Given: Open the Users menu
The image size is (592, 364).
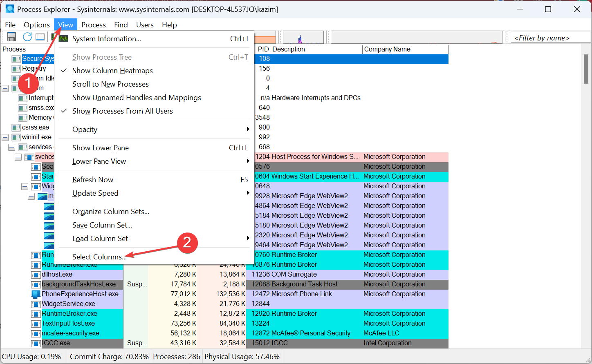Looking at the screenshot, I should tap(145, 25).
